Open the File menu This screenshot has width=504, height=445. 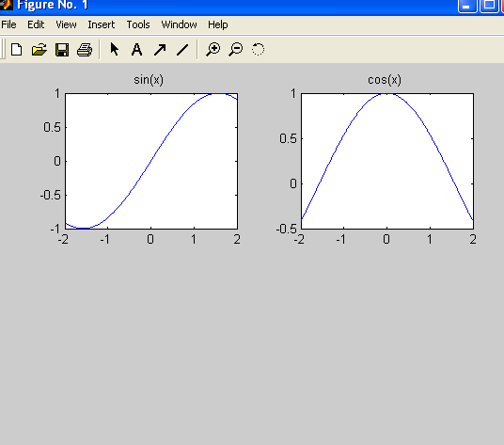(8, 24)
